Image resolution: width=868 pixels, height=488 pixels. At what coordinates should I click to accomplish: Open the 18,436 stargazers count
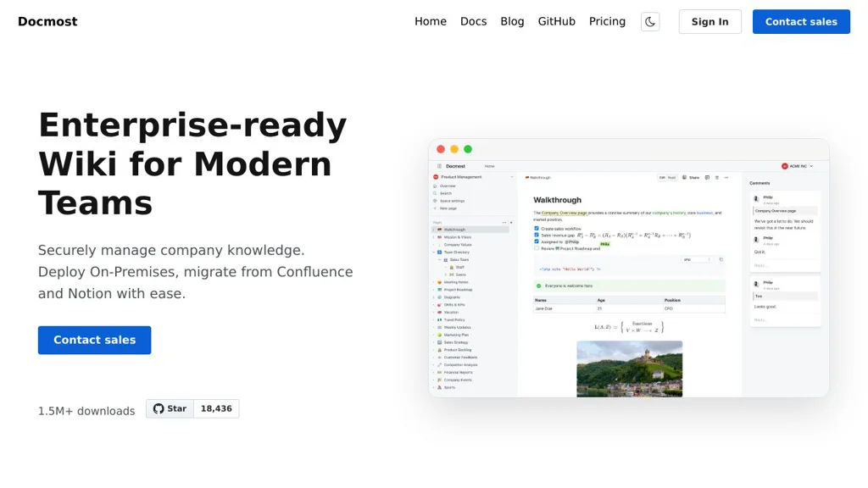point(216,408)
